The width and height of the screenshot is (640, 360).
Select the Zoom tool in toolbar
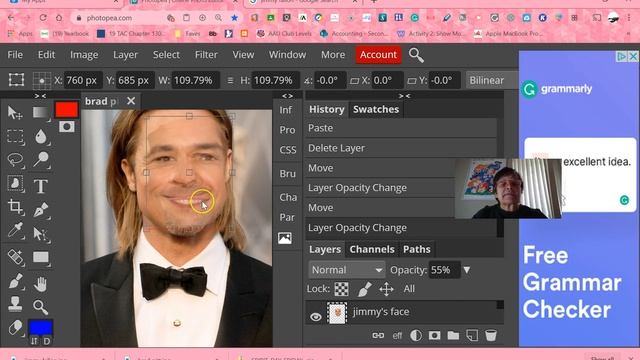(x=40, y=307)
